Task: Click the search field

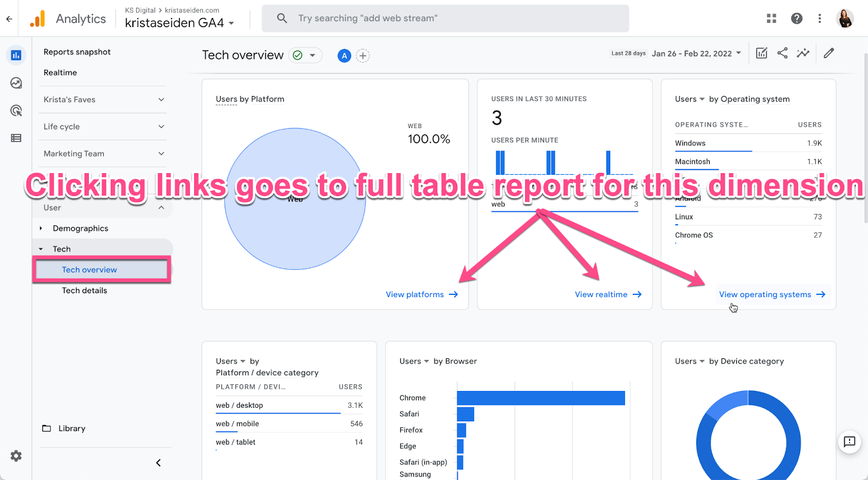Action: [x=445, y=18]
